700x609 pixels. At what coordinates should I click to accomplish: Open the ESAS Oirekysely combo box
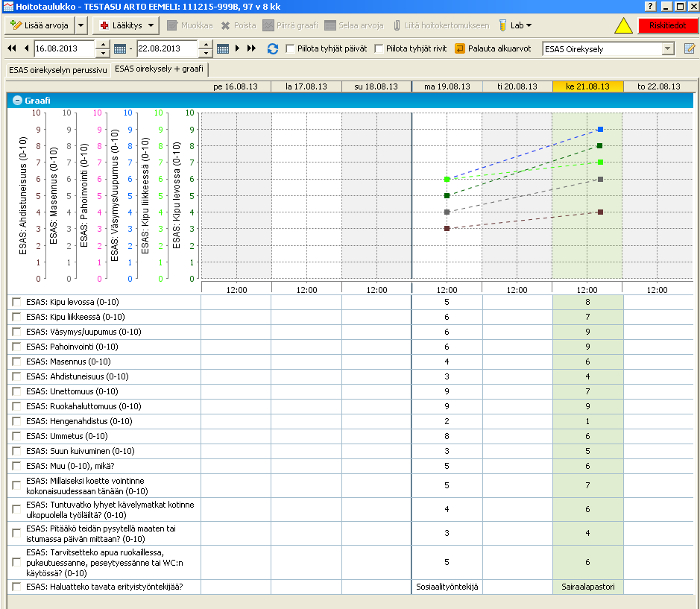point(608,48)
